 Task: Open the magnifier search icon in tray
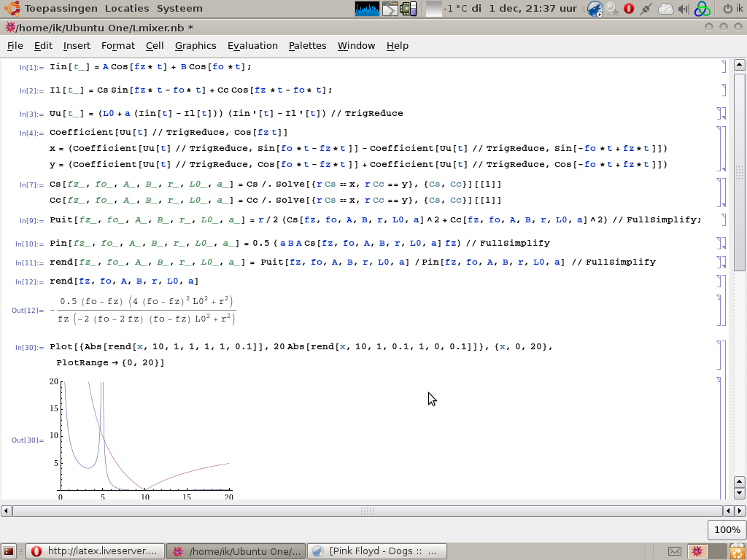tap(611, 9)
